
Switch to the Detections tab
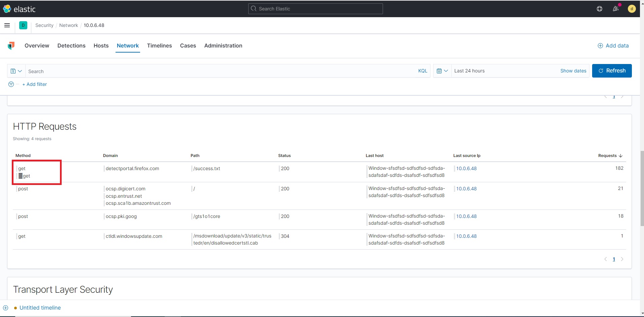coord(71,46)
